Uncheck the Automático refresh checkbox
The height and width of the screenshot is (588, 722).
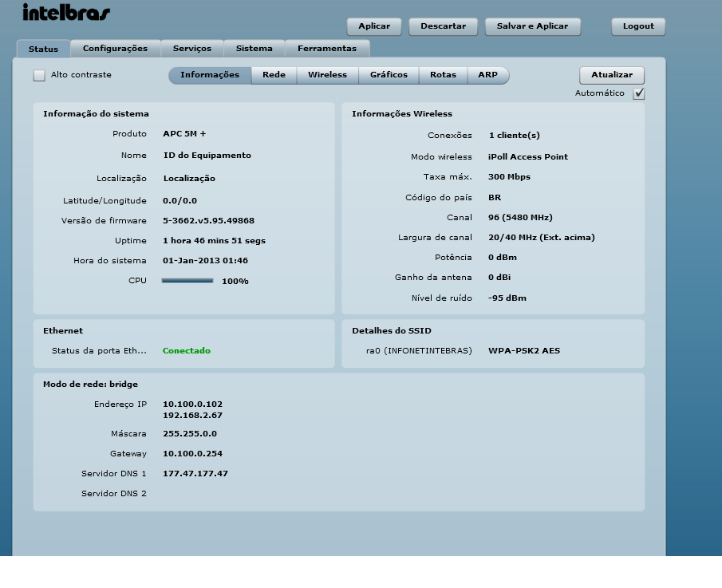[x=639, y=93]
